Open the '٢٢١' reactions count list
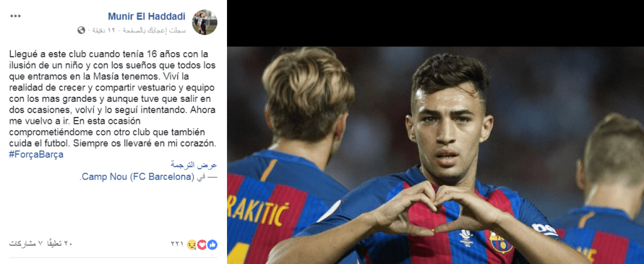Viewport: 644px width, 264px height. coord(177,244)
